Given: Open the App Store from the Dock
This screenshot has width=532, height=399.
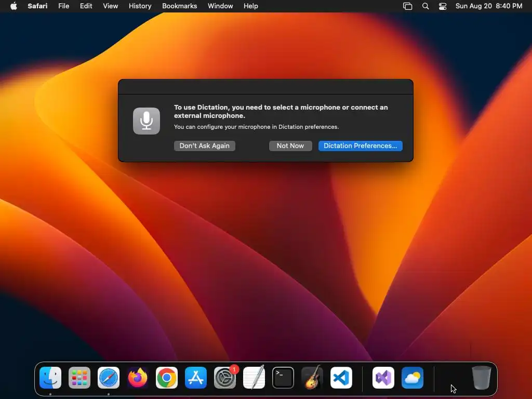Looking at the screenshot, I should [x=196, y=378].
